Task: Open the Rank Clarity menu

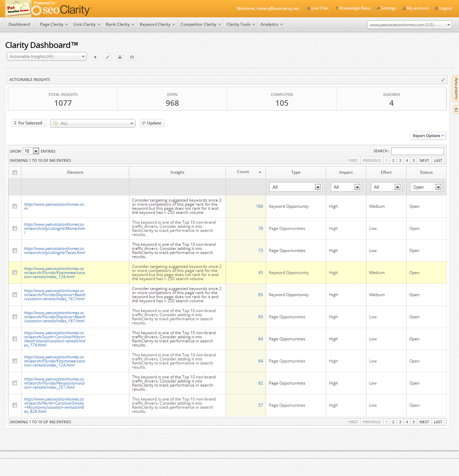Action: 120,24
